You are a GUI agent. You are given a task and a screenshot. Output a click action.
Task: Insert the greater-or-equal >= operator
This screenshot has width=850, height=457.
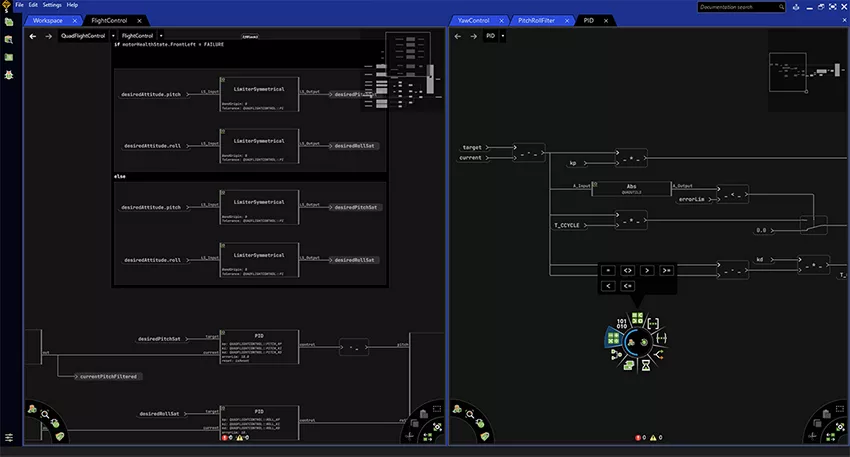667,270
